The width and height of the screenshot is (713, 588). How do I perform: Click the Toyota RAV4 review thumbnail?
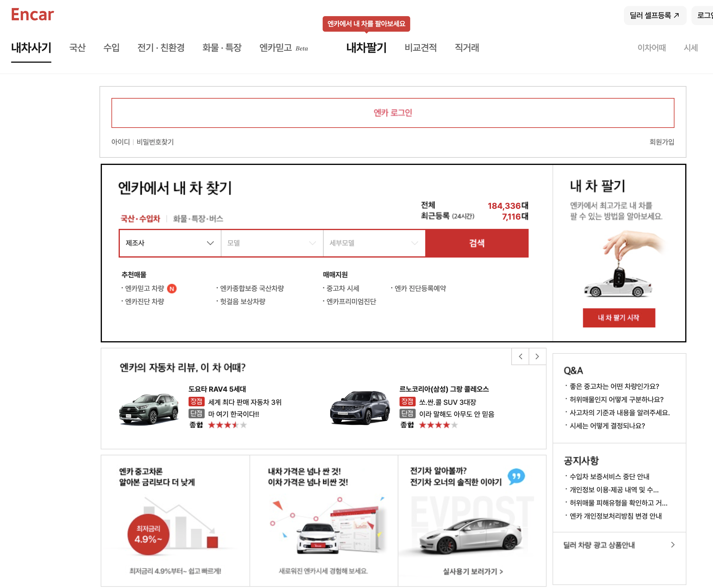pyautogui.click(x=149, y=408)
